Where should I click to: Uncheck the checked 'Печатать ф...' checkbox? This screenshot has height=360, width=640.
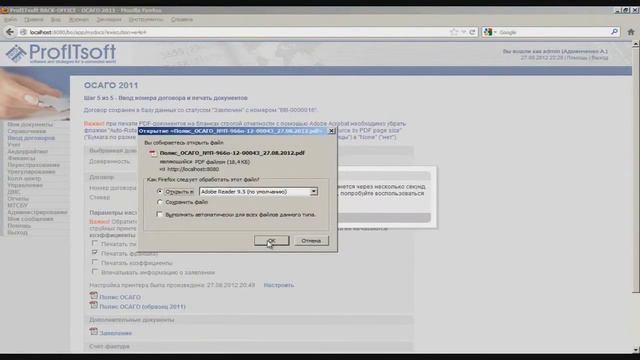point(95,253)
